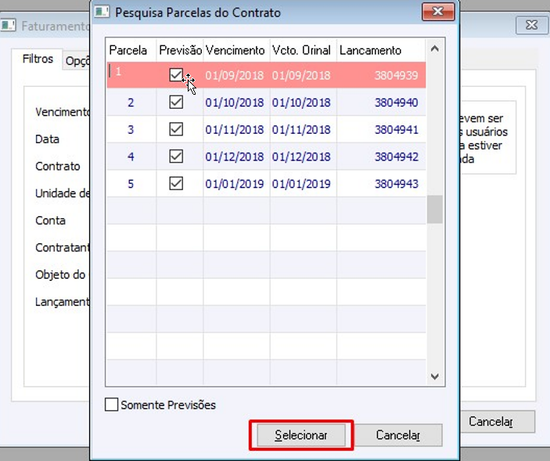This screenshot has height=461, width=550.
Task: Toggle Previsão checkbox for parcela 3
Action: 176,129
